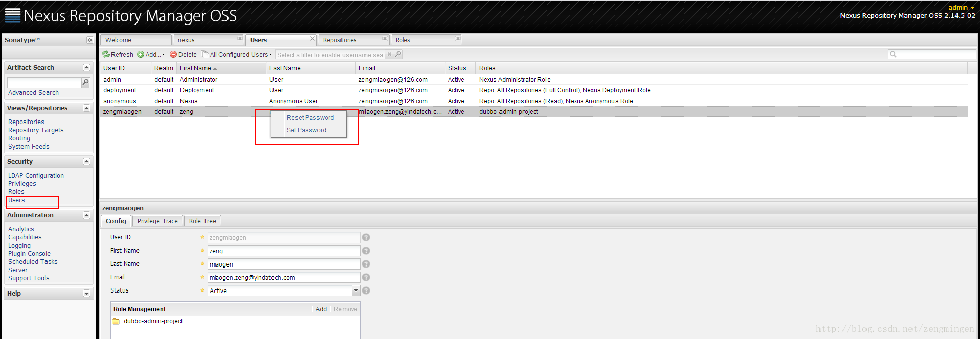Viewport: 980px width, 339px height.
Task: Open the Status dropdown arrow
Action: [356, 290]
